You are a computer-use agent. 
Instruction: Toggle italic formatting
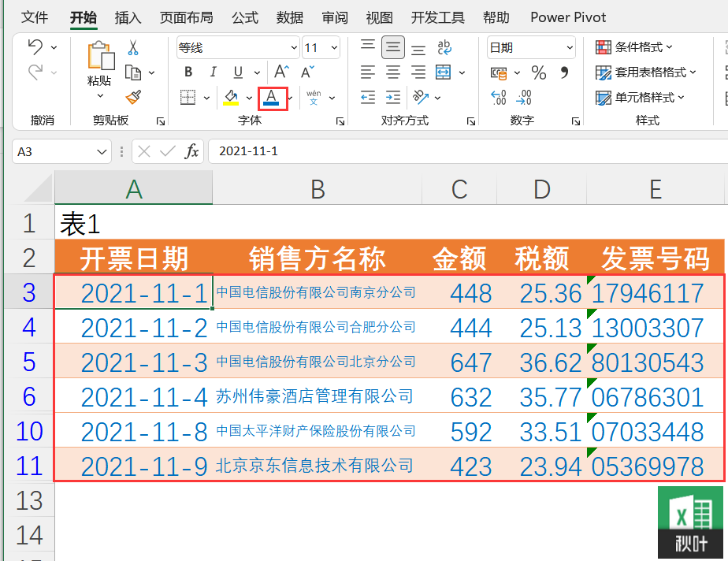(x=213, y=72)
